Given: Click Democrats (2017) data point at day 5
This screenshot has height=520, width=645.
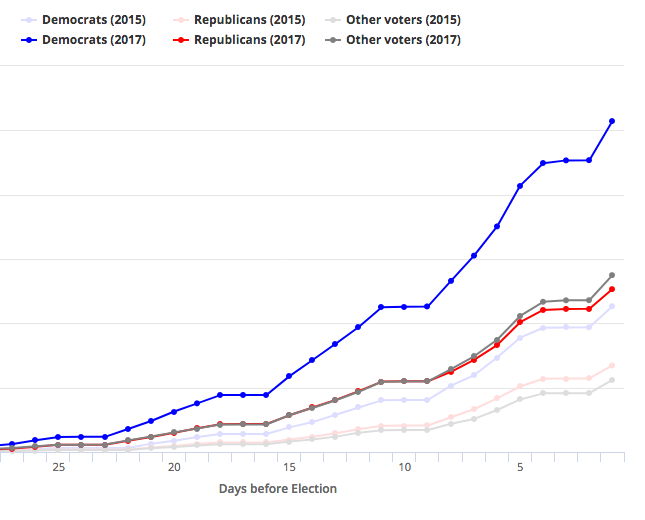Looking at the screenshot, I should click(x=520, y=186).
